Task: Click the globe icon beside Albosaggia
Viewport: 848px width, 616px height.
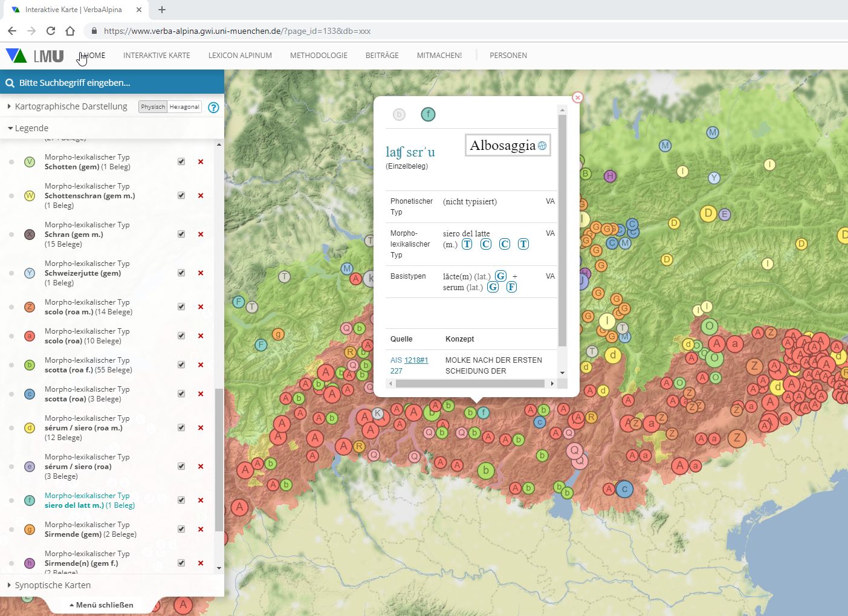Action: click(x=542, y=146)
